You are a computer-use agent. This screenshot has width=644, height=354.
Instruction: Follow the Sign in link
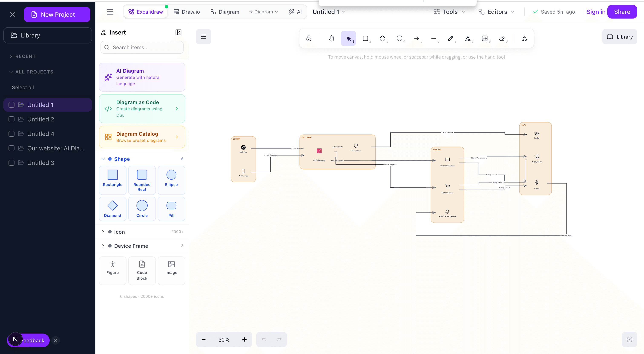click(596, 12)
